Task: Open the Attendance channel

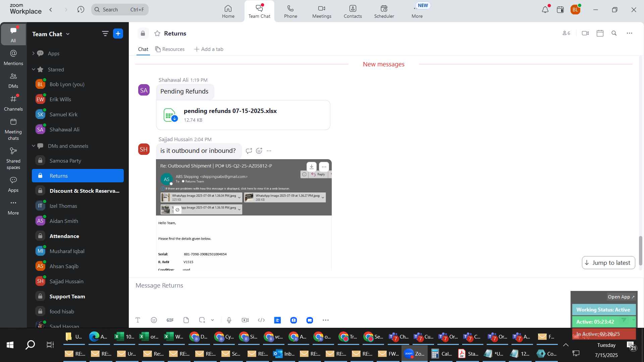Action: coord(78,236)
